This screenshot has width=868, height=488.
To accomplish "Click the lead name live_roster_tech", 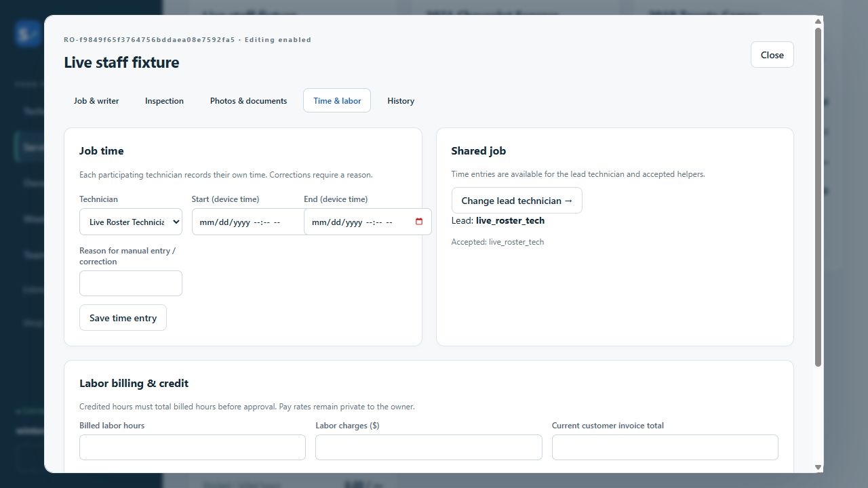I will 510,220.
